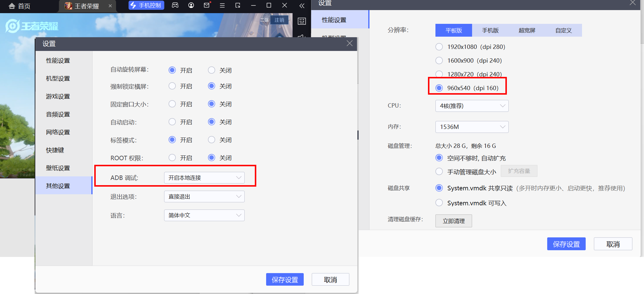
Task: Click the 注销 button in game
Action: point(279,20)
